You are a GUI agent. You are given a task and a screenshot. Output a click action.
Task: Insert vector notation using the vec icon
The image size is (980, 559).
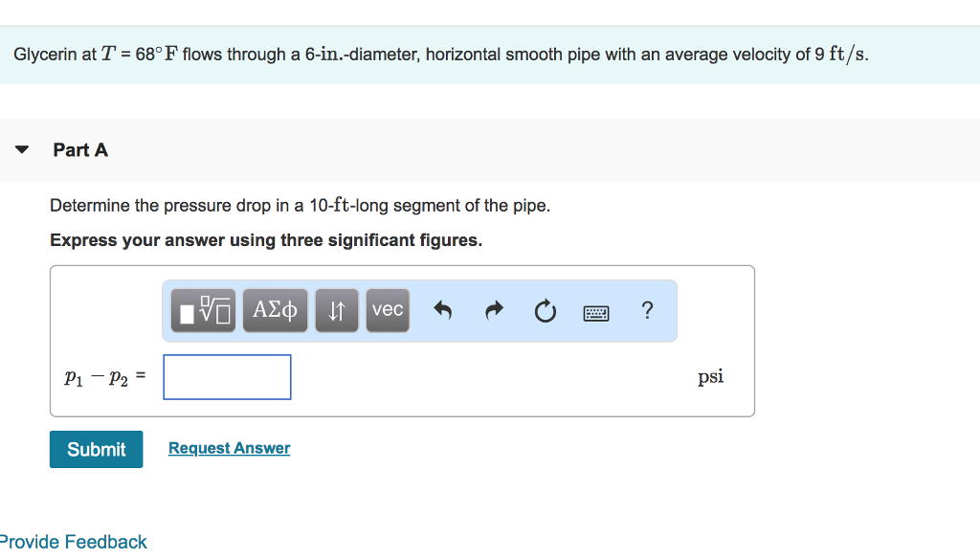(387, 309)
